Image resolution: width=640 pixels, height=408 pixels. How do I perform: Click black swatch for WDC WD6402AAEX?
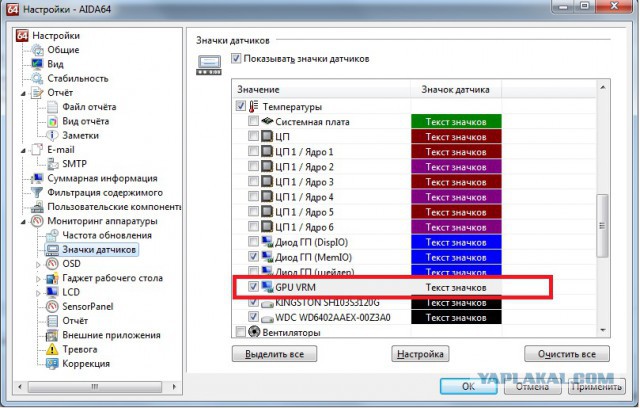456,317
